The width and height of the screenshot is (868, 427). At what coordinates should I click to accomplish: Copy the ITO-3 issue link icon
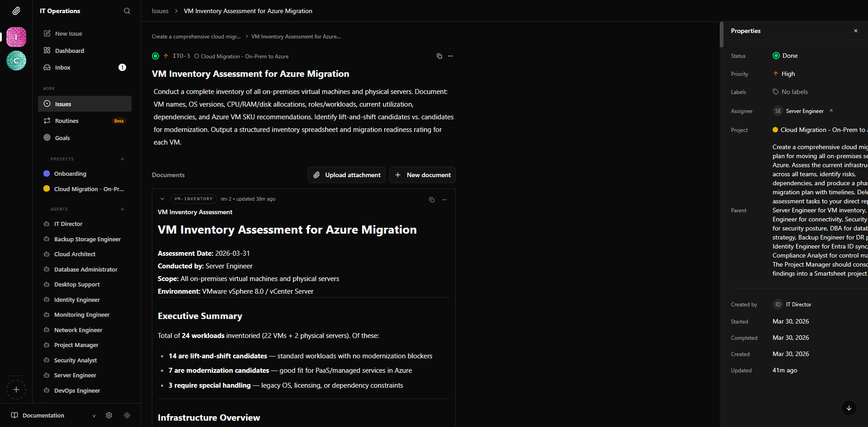point(439,56)
